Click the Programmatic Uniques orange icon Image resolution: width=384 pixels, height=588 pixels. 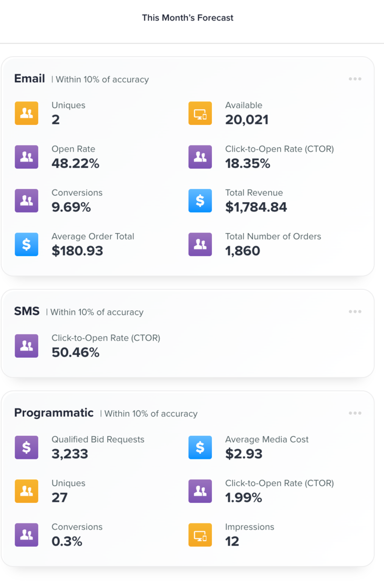pyautogui.click(x=26, y=491)
